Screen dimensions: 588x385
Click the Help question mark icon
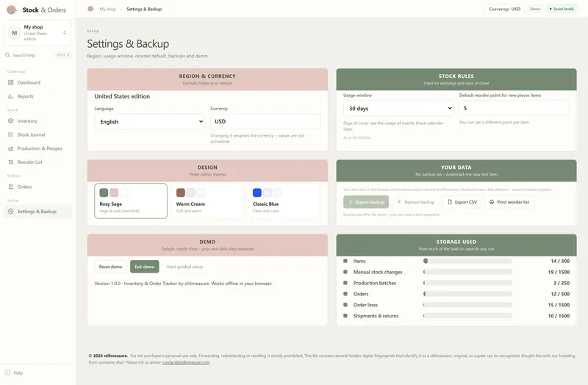tap(7, 373)
